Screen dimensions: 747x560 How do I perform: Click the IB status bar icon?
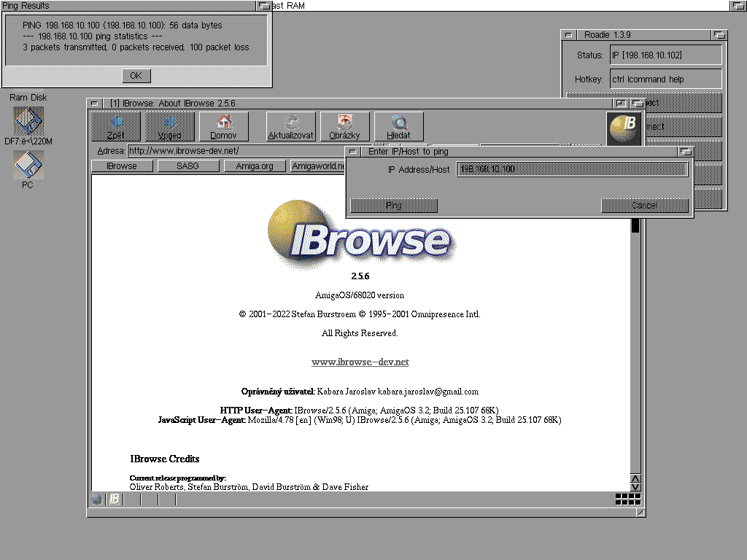115,499
